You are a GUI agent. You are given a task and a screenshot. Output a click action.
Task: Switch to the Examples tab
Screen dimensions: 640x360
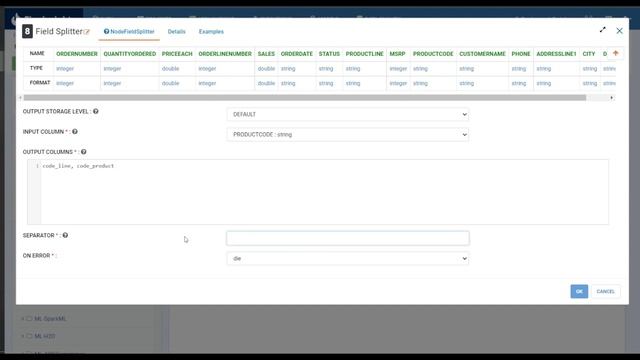click(211, 31)
